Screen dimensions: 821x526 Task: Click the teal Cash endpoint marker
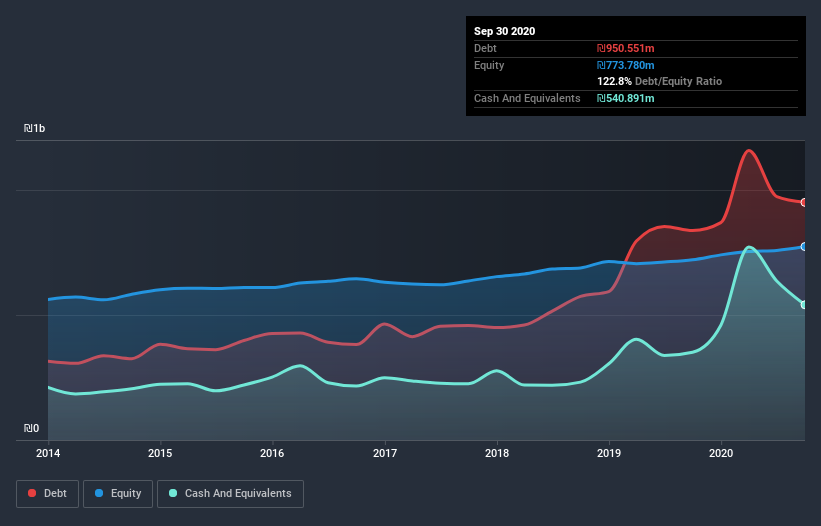(804, 305)
